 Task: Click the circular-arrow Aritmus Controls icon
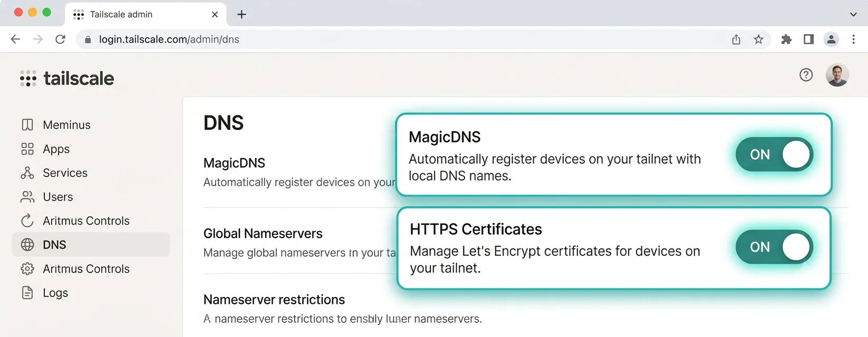(x=27, y=221)
